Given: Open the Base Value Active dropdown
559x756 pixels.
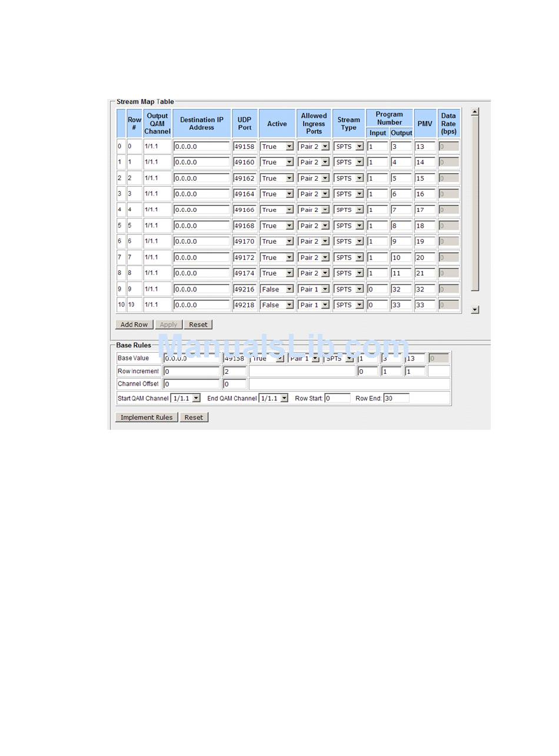Looking at the screenshot, I should tap(267, 358).
